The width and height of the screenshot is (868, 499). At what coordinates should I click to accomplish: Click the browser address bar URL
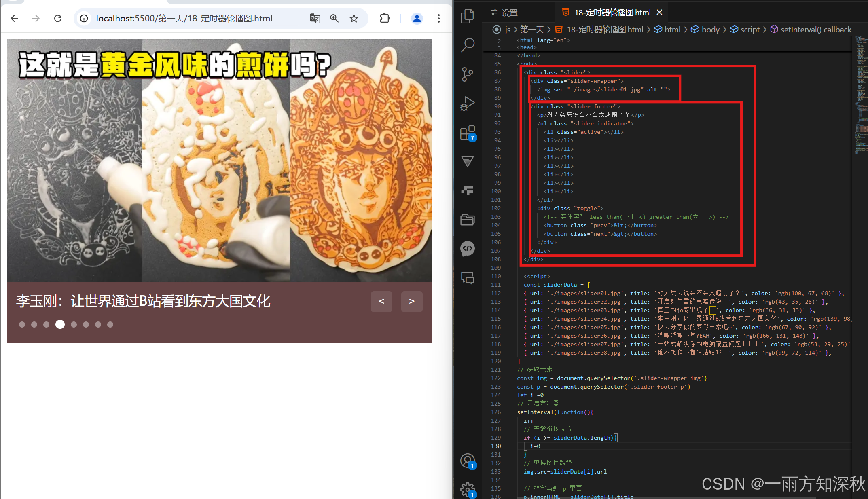click(x=184, y=18)
